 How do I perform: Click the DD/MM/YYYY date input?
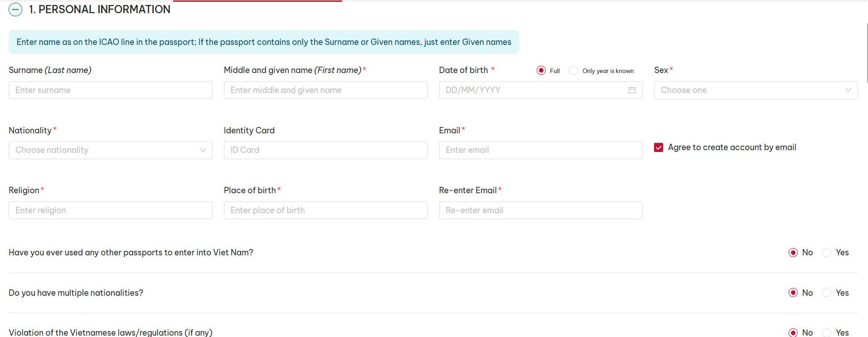[x=530, y=90]
